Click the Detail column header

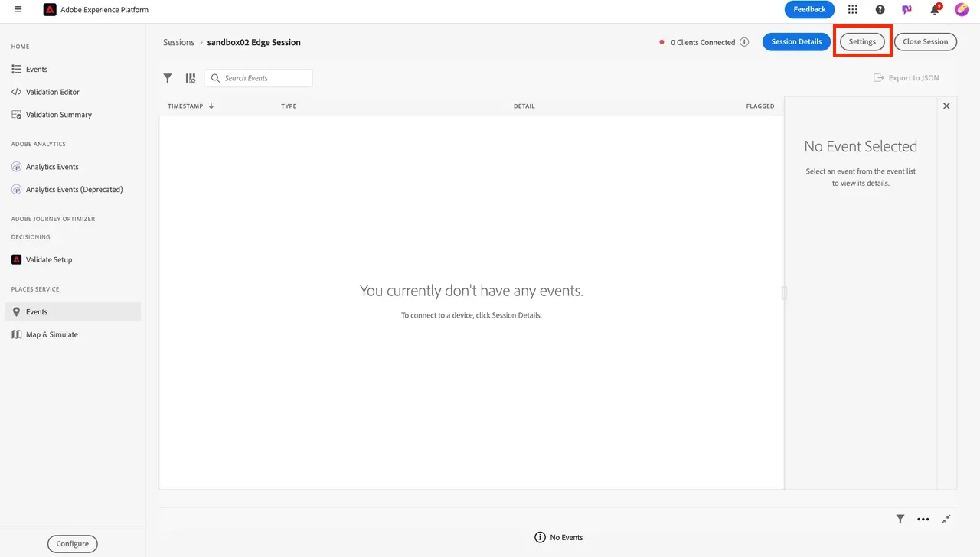(524, 106)
